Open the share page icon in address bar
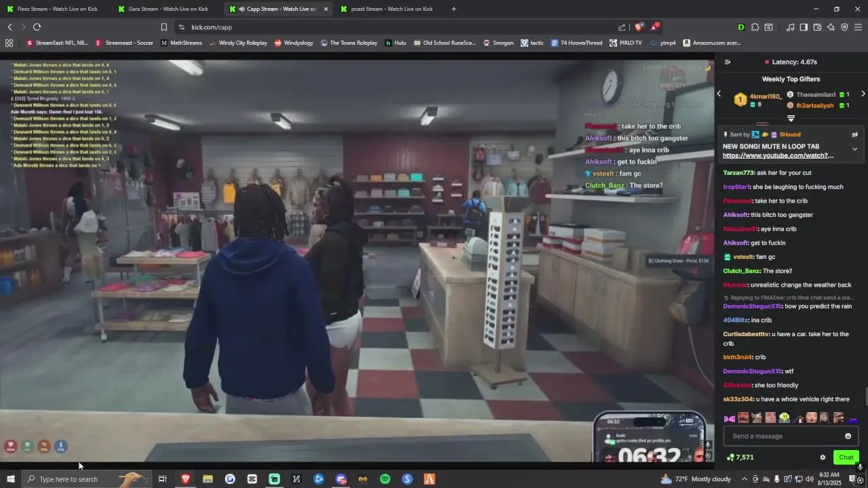The width and height of the screenshot is (868, 488). coord(622,27)
